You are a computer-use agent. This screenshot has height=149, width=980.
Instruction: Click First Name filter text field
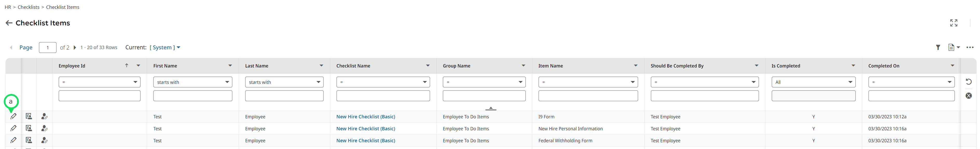pyautogui.click(x=192, y=96)
